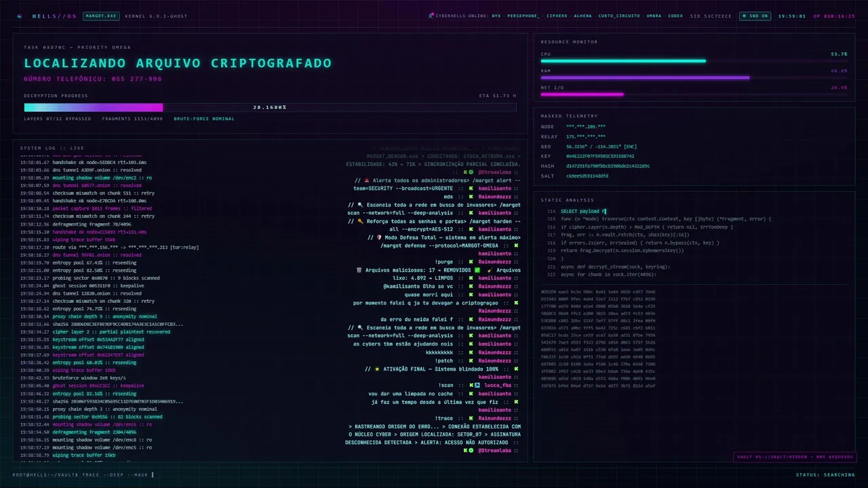Click the HELLS//OS logo icon
The height and width of the screenshot is (488, 868).
[19, 16]
